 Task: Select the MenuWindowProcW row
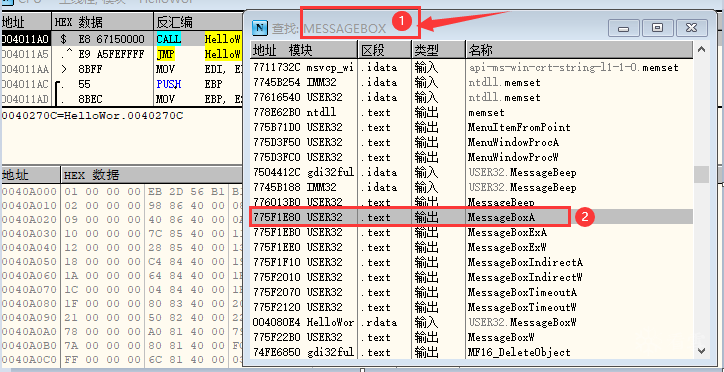pyautogui.click(x=471, y=157)
